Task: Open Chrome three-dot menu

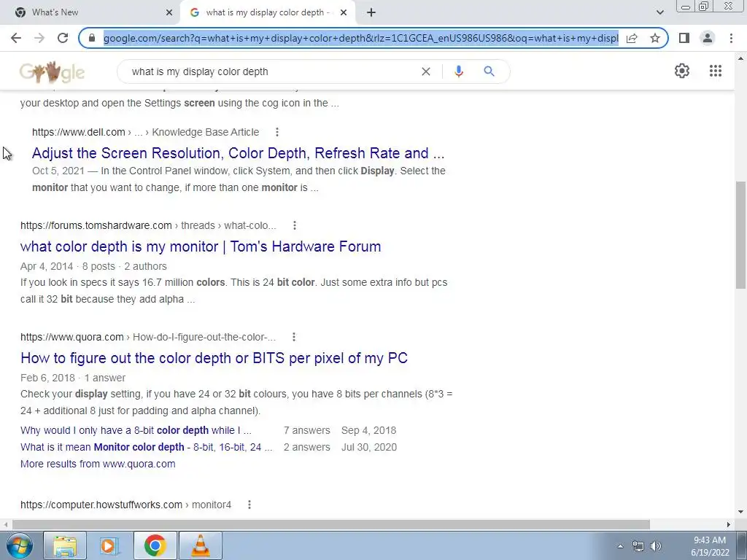Action: pyautogui.click(x=731, y=38)
